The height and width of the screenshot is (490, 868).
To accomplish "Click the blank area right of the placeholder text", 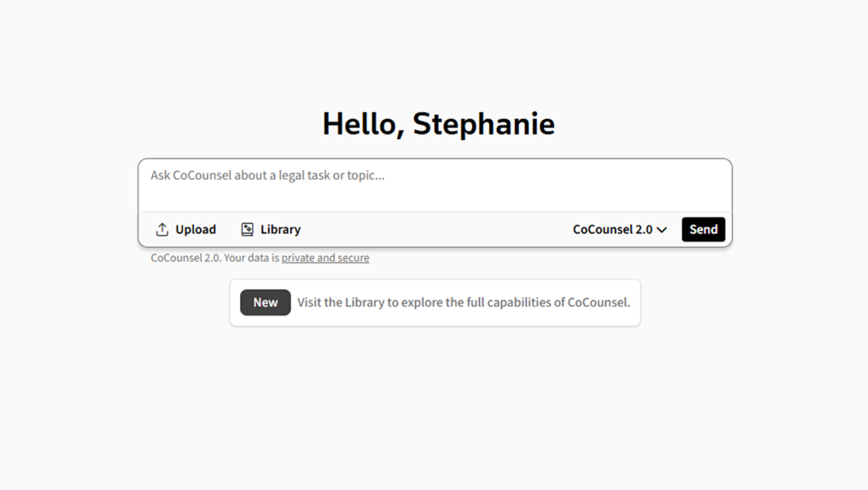I will [x=556, y=176].
